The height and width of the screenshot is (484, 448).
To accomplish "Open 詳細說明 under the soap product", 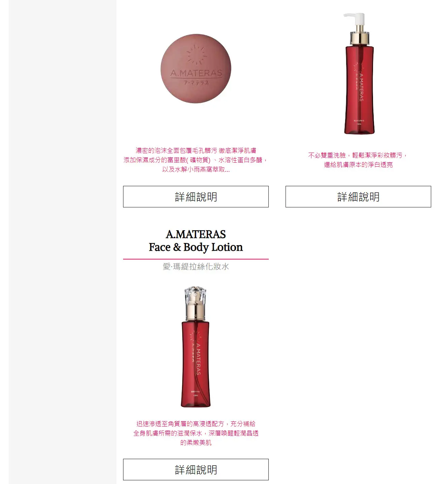I will point(196,197).
